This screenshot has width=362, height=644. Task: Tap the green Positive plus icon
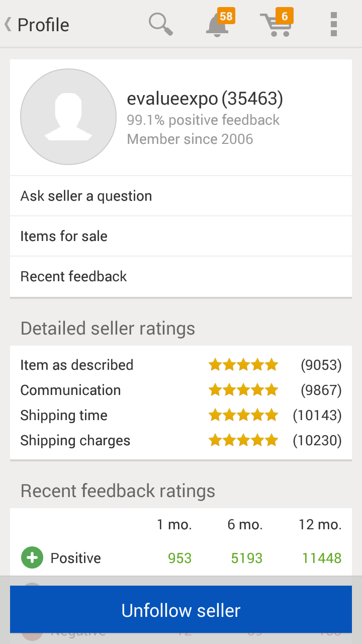(32, 558)
